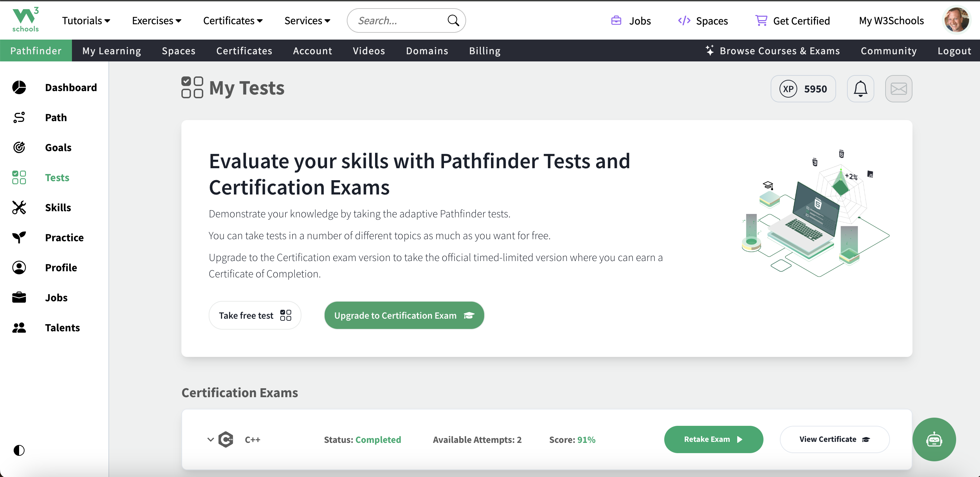Open the envelope messages icon
The height and width of the screenshot is (477, 980).
(898, 89)
